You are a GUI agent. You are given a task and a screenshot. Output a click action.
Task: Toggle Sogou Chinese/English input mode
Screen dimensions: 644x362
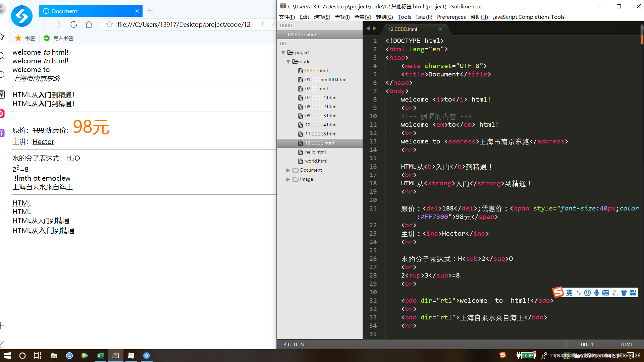coord(569,293)
